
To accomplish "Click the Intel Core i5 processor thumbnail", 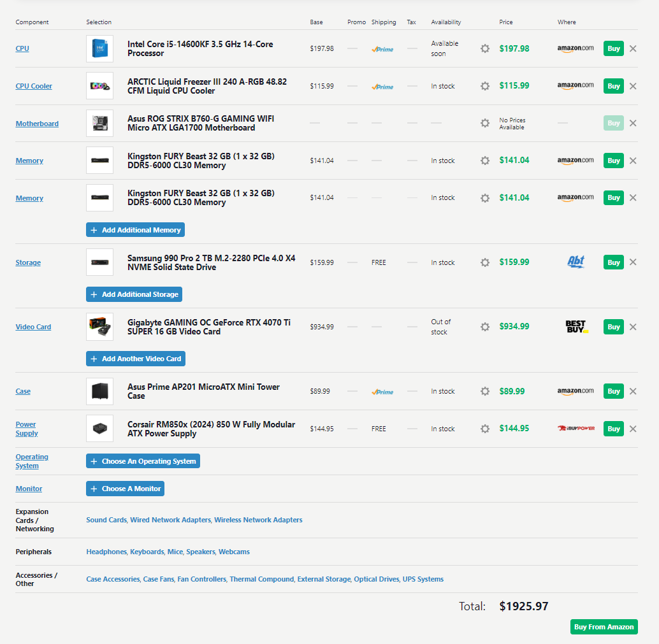I will pos(99,49).
